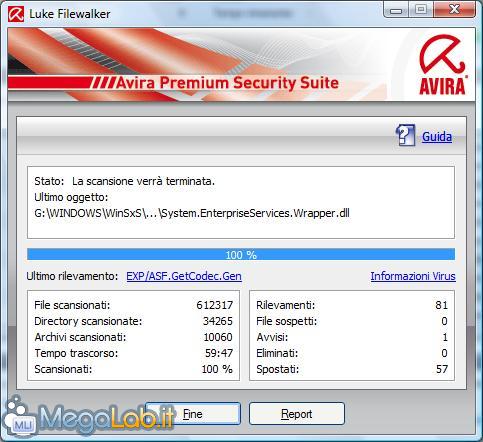Open the scan Report
This screenshot has height=442, width=483.
click(x=297, y=414)
